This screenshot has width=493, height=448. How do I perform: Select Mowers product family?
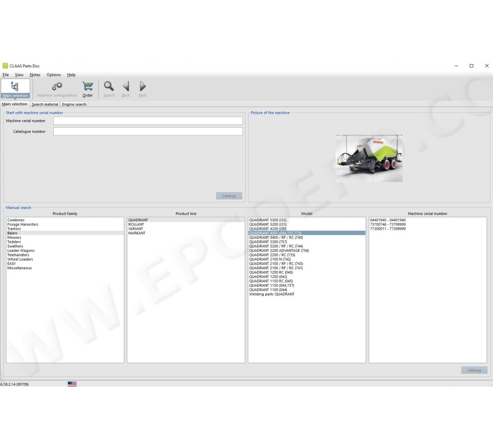tap(65, 238)
